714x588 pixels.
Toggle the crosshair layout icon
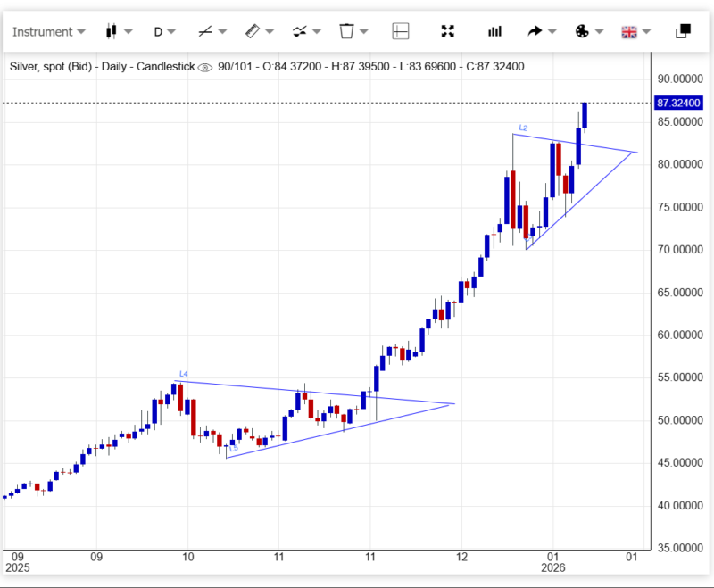pos(400,31)
